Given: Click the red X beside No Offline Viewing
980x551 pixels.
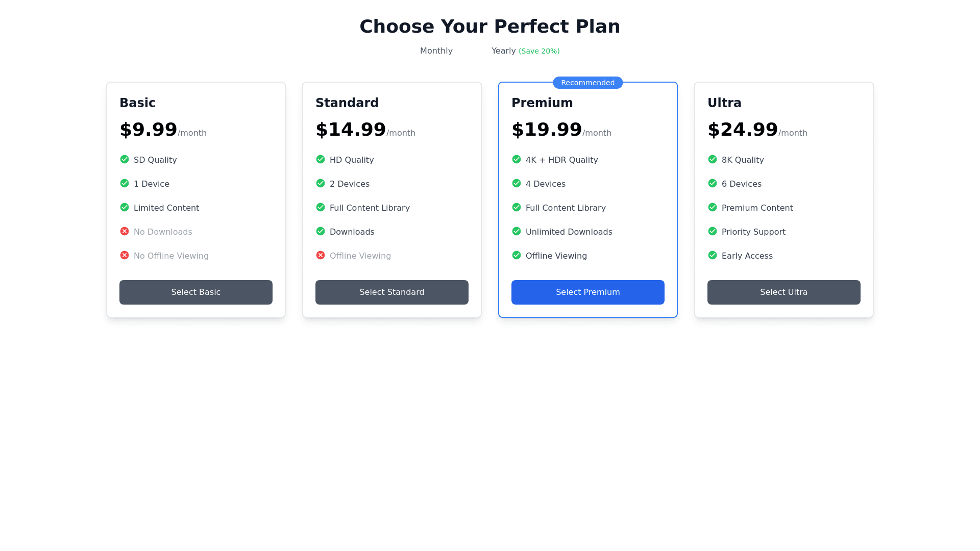Looking at the screenshot, I should (x=125, y=255).
